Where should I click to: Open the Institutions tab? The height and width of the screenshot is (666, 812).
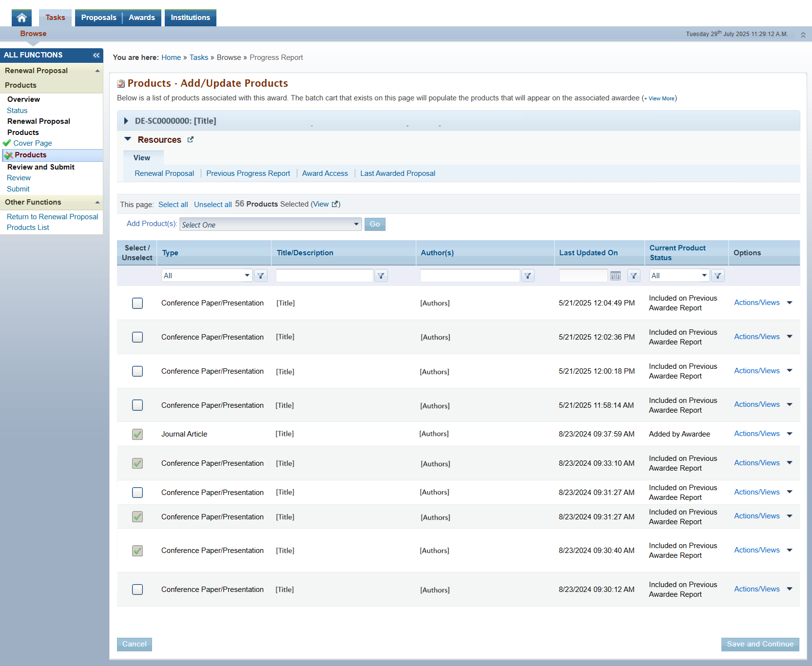190,18
